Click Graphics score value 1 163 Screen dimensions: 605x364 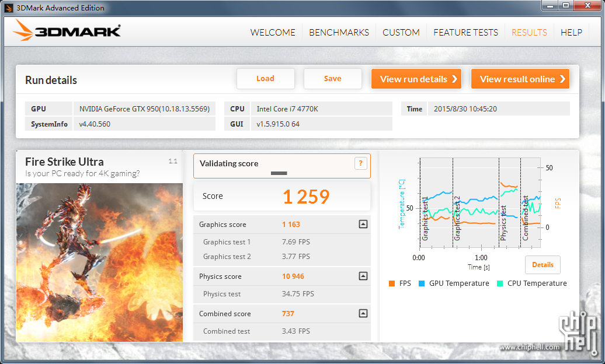point(291,225)
